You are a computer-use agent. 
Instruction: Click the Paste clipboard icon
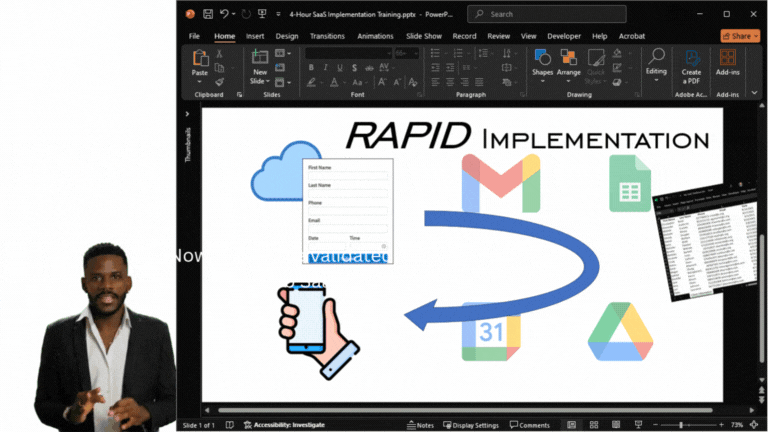coord(200,57)
